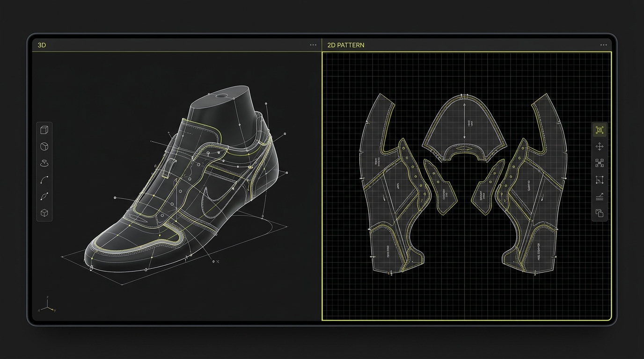
Task: Activate the highlighted select/frame tool in 2D toolbar
Action: (600, 130)
